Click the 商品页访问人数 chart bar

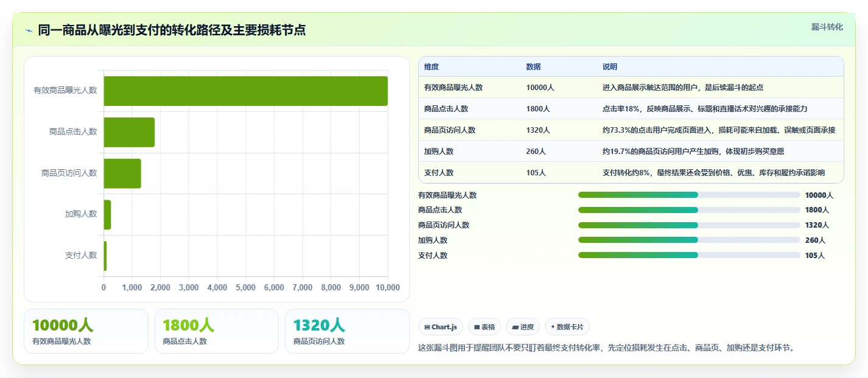[122, 173]
